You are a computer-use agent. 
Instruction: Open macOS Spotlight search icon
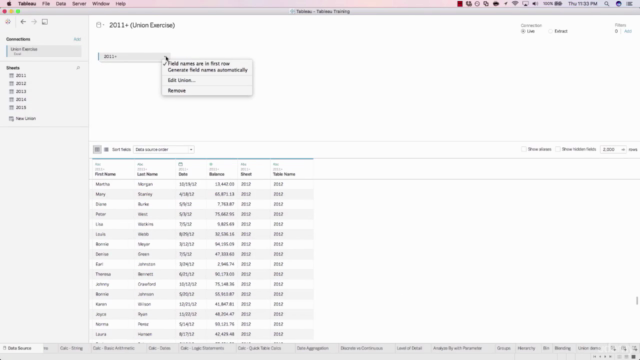[x=607, y=4]
